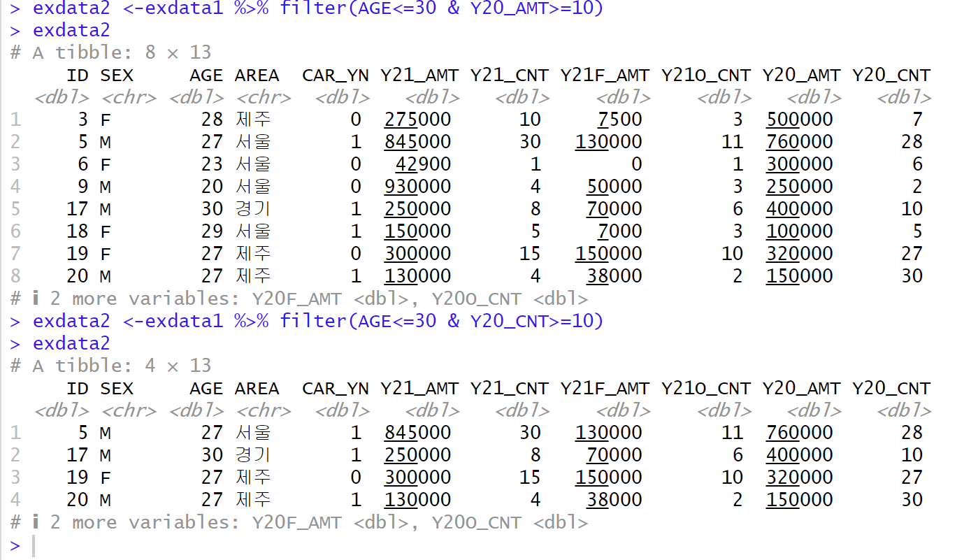
Task: Click the value 50000 in Y21F_AMT
Action: tap(614, 187)
